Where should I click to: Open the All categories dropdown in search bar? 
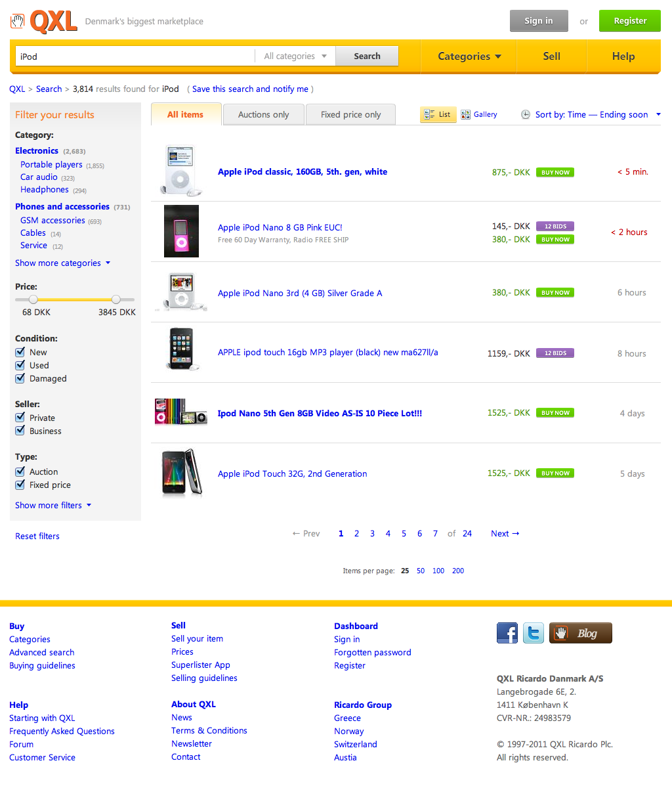[x=295, y=56]
